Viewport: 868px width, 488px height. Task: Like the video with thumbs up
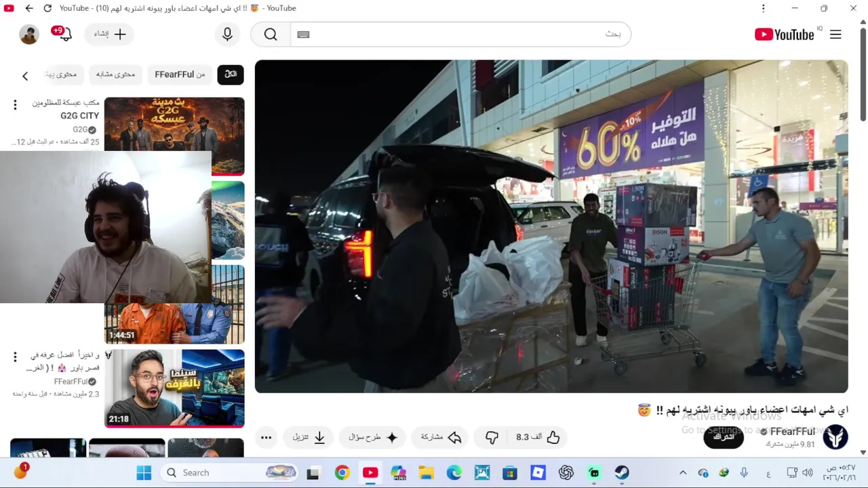(538, 437)
